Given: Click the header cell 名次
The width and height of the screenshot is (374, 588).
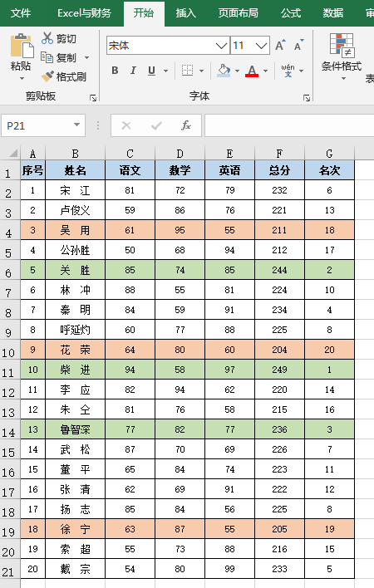Looking at the screenshot, I should tap(329, 170).
